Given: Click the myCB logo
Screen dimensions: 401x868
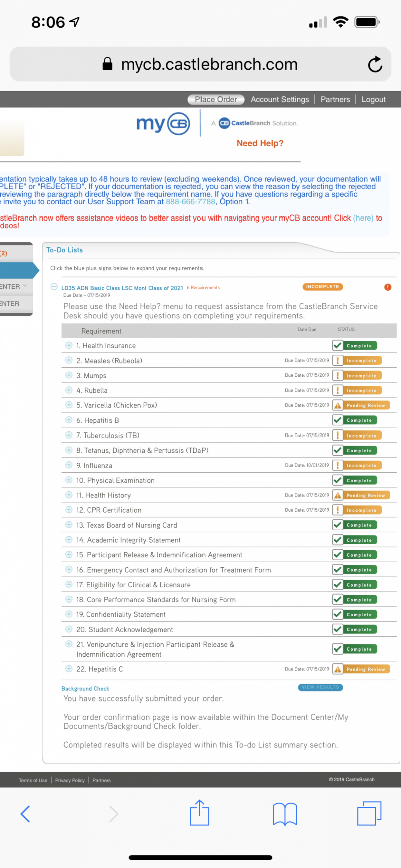Looking at the screenshot, I should click(x=163, y=123).
